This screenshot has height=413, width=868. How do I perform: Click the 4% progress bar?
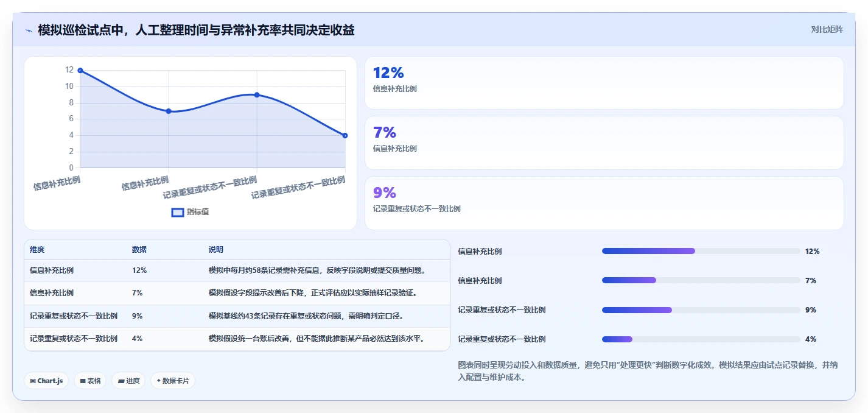pos(701,339)
